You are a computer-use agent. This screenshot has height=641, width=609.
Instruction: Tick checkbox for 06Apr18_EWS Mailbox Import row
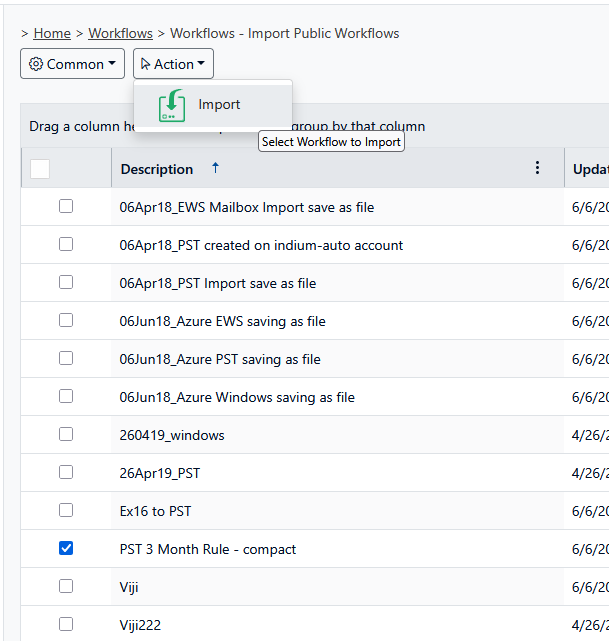(x=66, y=206)
